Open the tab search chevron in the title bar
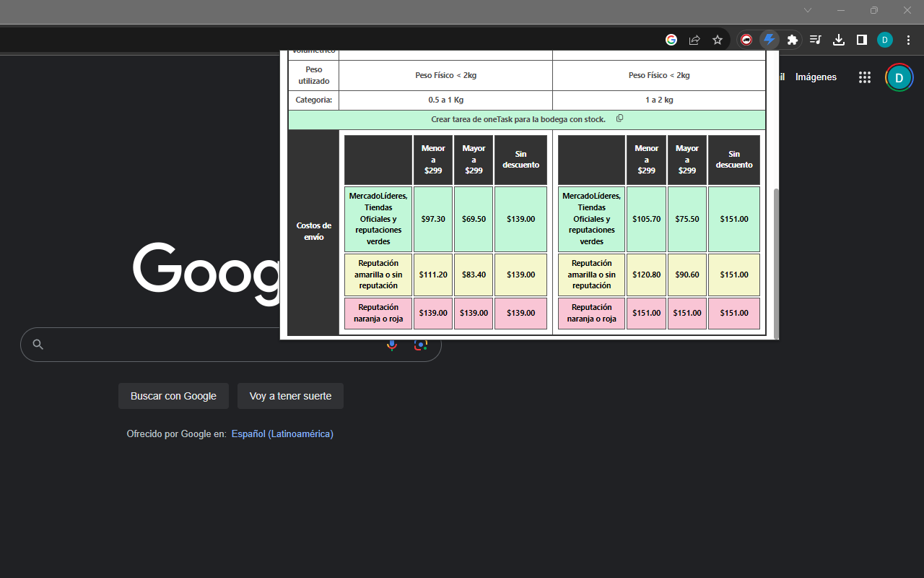 [x=808, y=10]
